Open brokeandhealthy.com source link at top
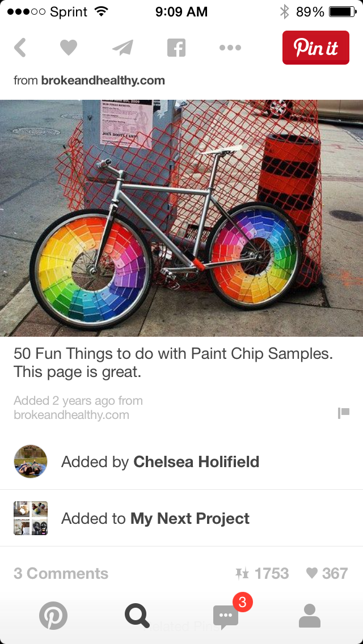The width and height of the screenshot is (363, 644). [103, 80]
